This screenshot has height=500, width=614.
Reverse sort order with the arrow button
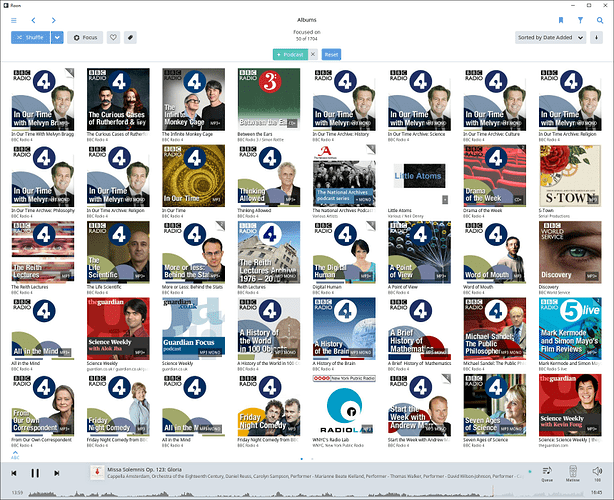pos(596,38)
